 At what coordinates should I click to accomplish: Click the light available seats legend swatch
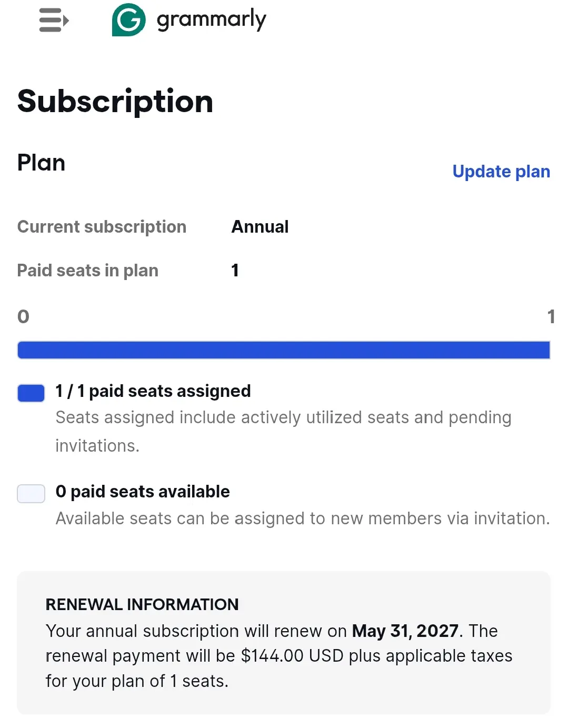pyautogui.click(x=31, y=494)
